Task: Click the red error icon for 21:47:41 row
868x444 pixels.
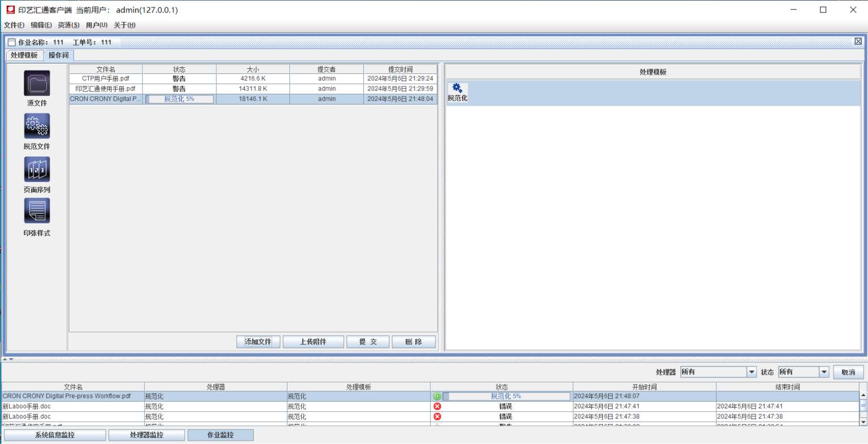Action: pyautogui.click(x=437, y=407)
